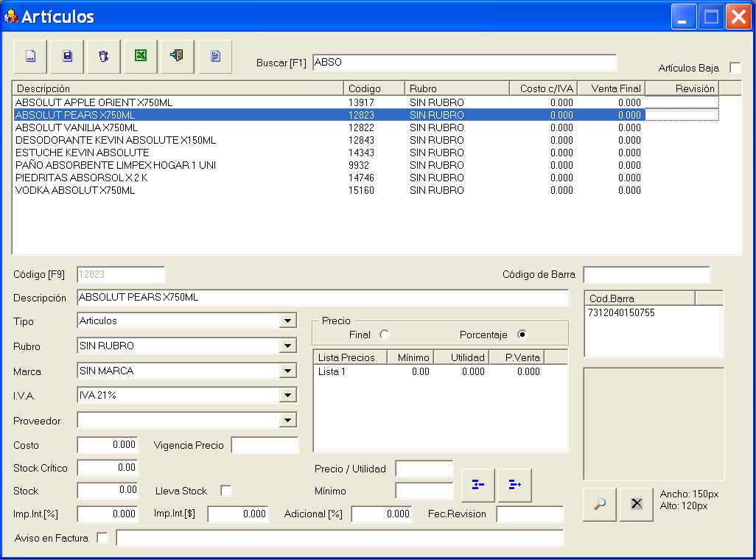
Task: Click the Imp.Int.[$] field
Action: point(238,514)
